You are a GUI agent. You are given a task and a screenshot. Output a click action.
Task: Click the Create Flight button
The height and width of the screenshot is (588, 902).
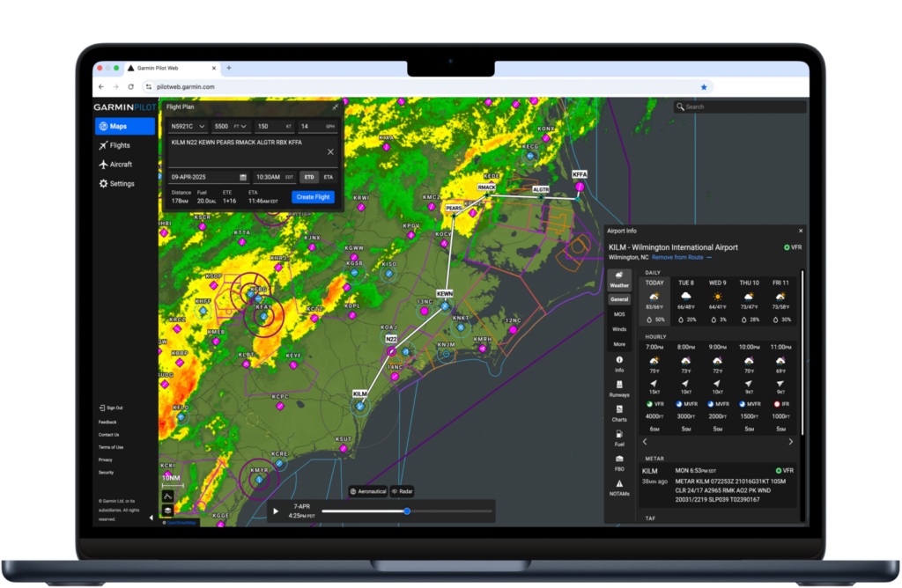click(313, 197)
